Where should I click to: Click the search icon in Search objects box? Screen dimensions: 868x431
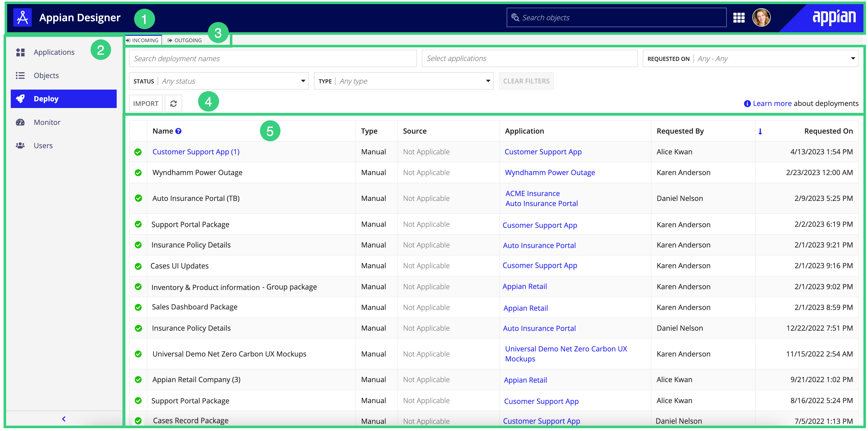515,17
